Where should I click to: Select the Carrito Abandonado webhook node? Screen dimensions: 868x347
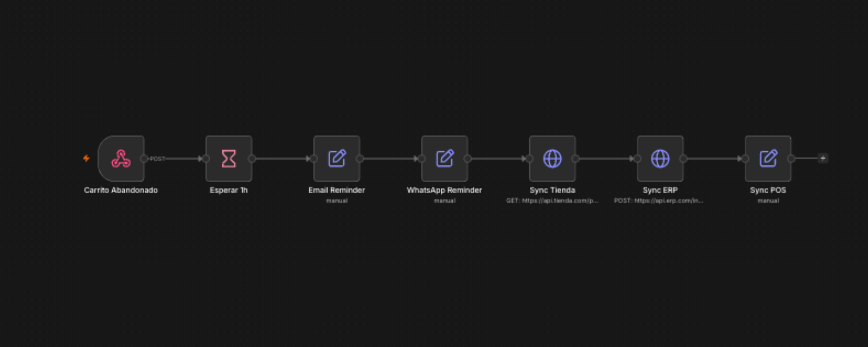pos(121,159)
